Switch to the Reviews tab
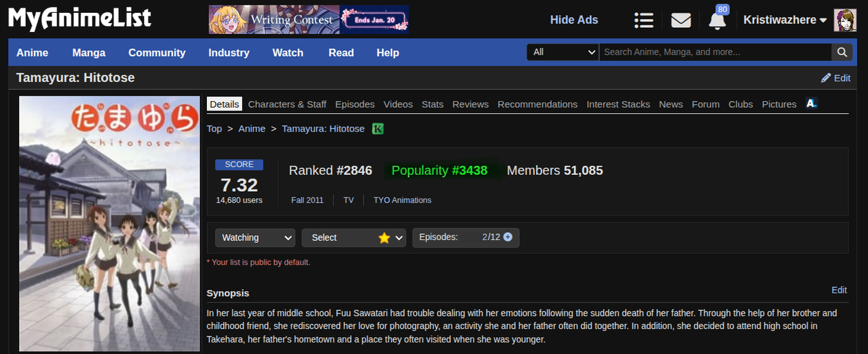Screen dimensions: 868x354 coord(470,104)
